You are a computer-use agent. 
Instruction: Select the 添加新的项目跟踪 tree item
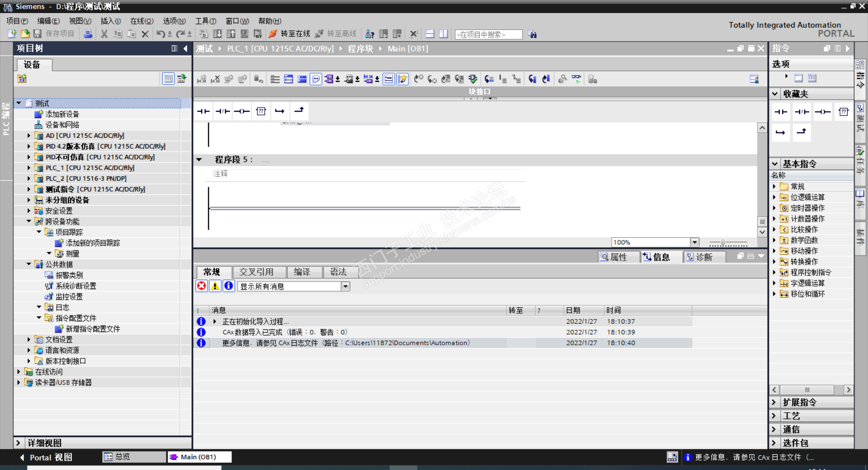tap(93, 243)
